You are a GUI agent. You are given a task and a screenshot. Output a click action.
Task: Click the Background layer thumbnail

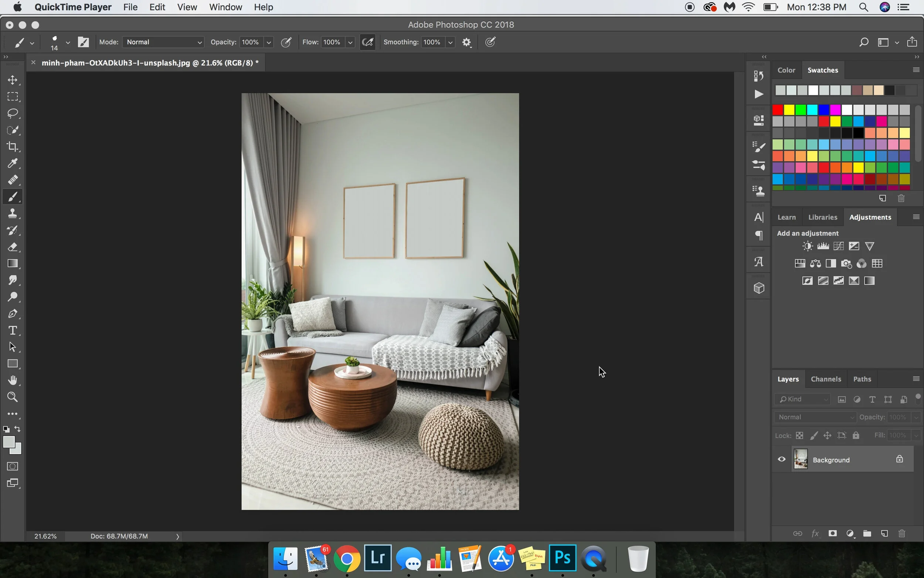(801, 459)
